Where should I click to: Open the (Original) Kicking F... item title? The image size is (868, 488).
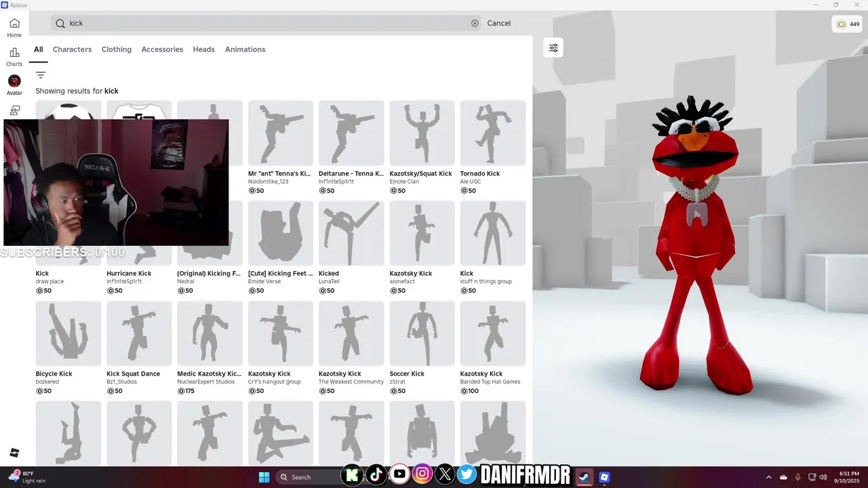click(209, 274)
